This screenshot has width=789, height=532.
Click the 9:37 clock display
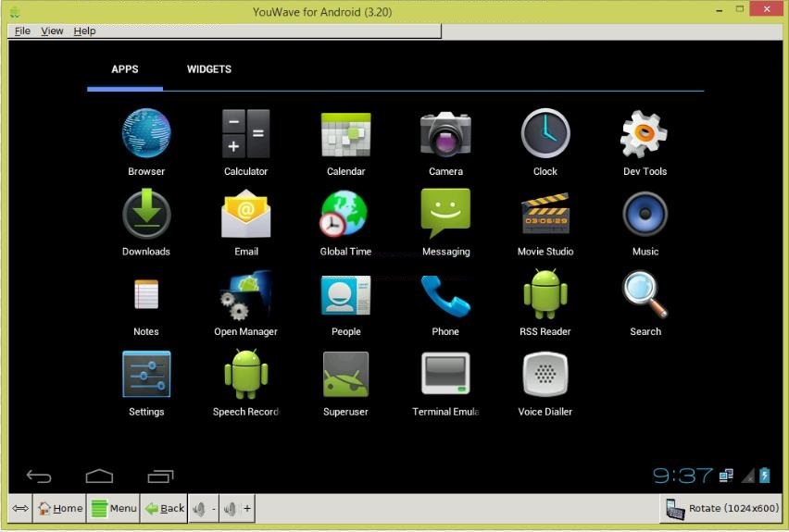[x=683, y=476]
